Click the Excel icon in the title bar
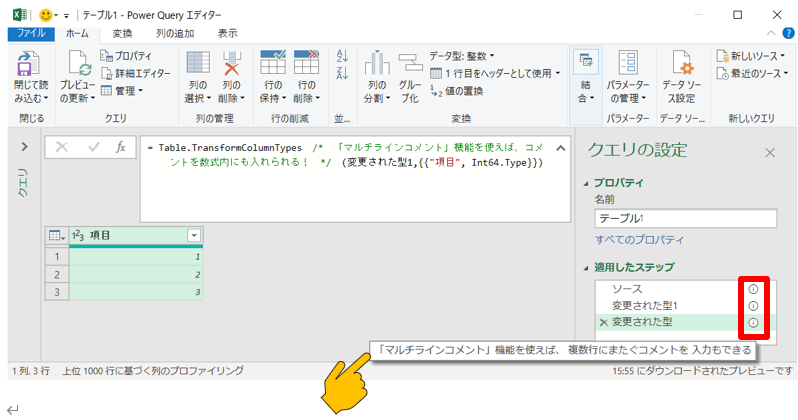The height and width of the screenshot is (420, 798). (19, 15)
